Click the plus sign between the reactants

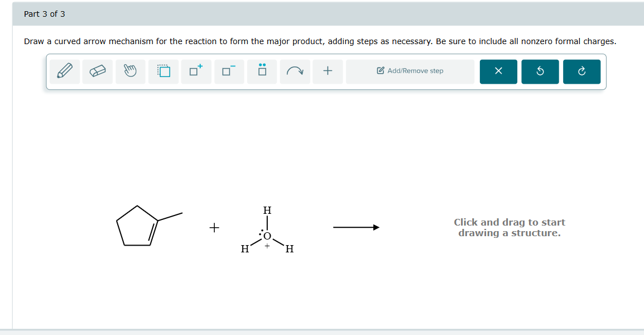214,227
